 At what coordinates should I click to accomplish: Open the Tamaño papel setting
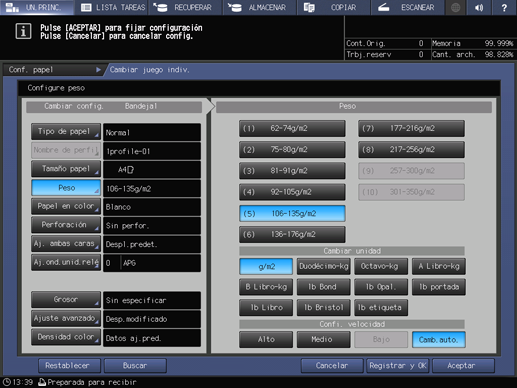[66, 169]
